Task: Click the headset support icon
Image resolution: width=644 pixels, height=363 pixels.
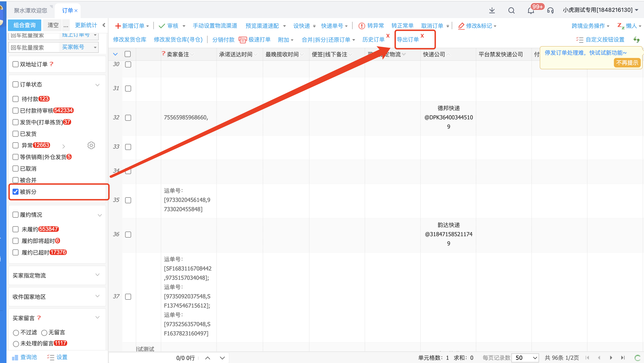Action: pos(550,10)
